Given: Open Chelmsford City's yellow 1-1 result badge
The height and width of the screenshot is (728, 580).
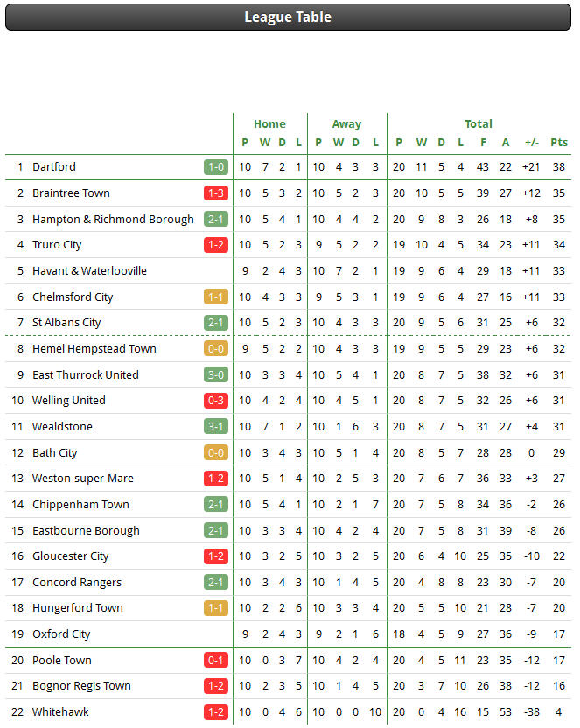Looking at the screenshot, I should 216,297.
